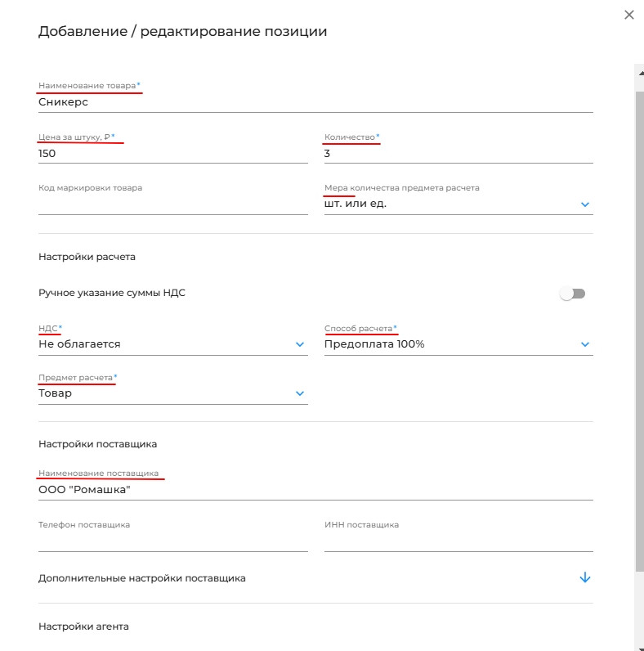Screen dimensions: 644x651
Task: Open the Мера количества dropdown arrow
Action: coord(585,204)
